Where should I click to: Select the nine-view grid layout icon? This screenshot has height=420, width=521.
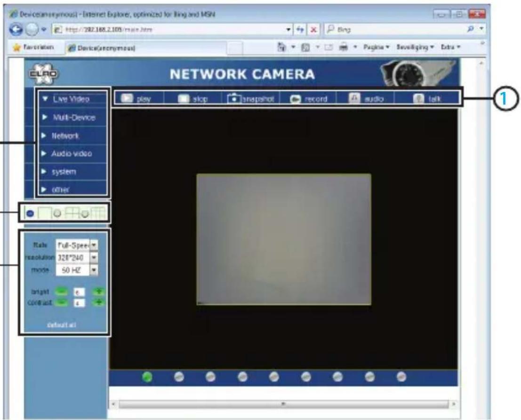point(99,213)
